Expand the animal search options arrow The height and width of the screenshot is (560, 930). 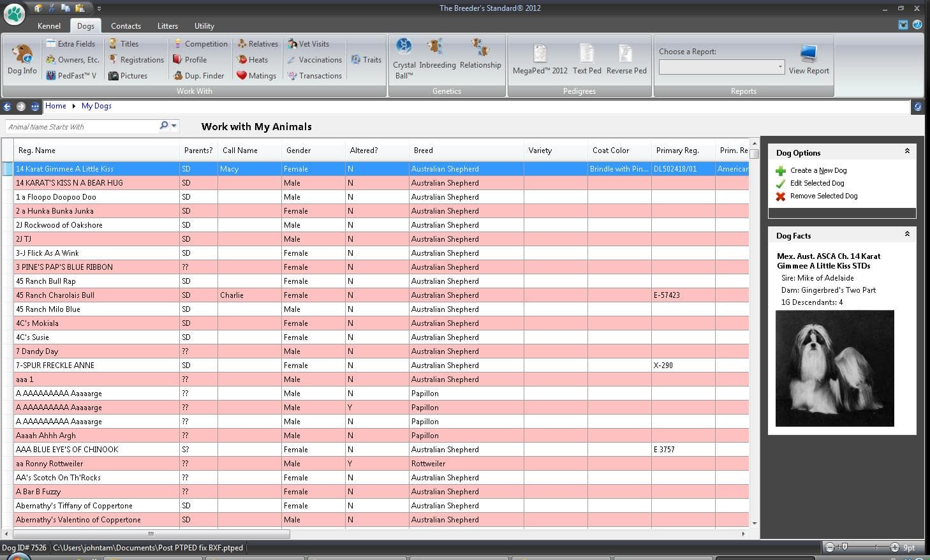(x=174, y=126)
